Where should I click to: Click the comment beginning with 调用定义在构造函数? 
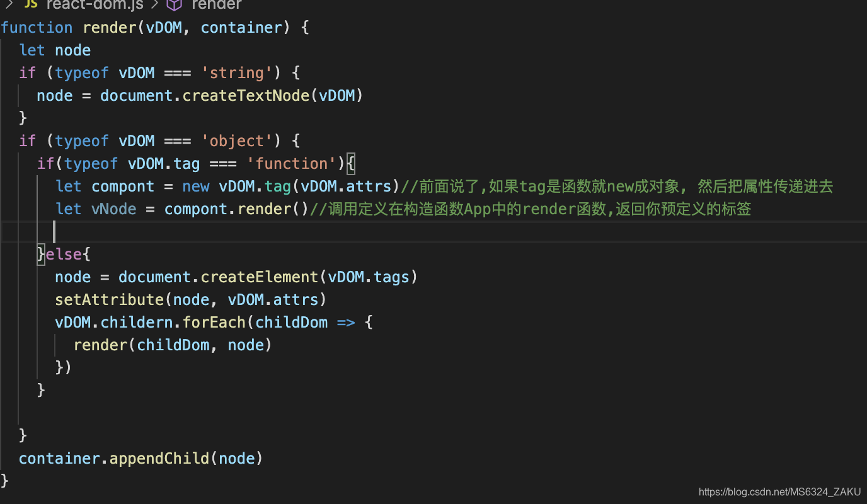tap(531, 209)
